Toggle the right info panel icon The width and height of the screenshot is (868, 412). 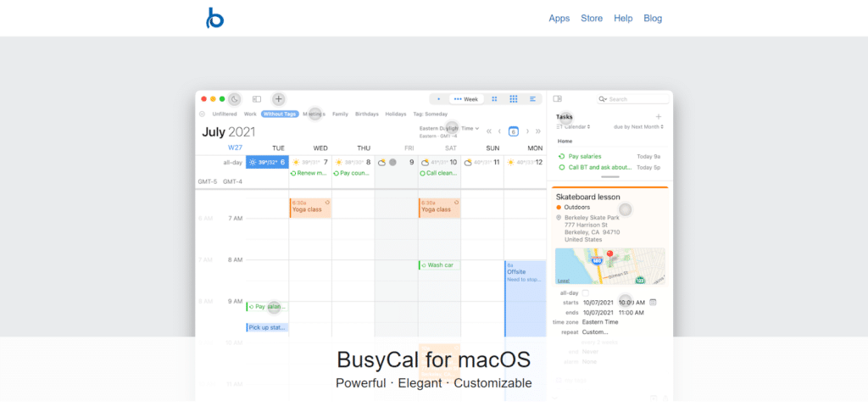click(x=558, y=99)
